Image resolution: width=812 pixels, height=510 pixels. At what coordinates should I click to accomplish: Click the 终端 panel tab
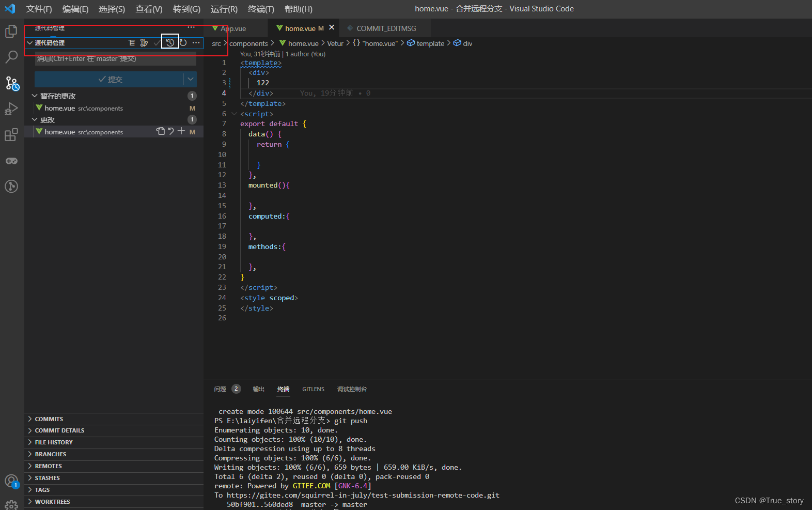(283, 389)
